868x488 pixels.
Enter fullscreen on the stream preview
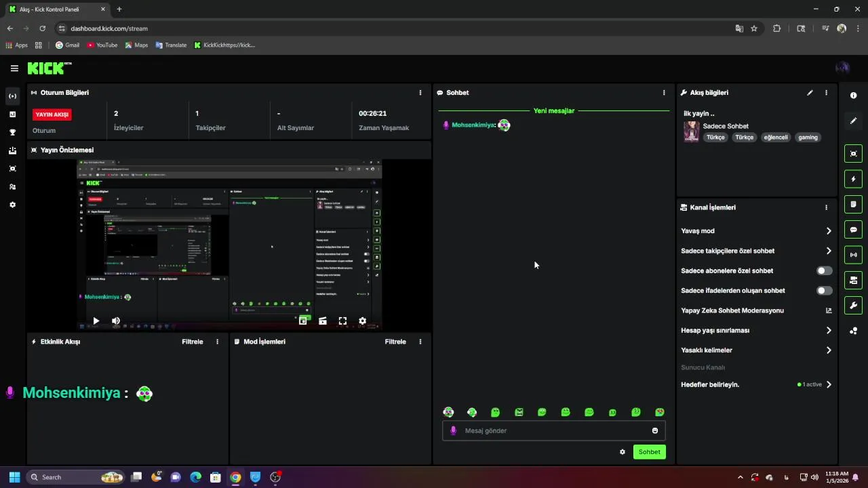pos(342,321)
